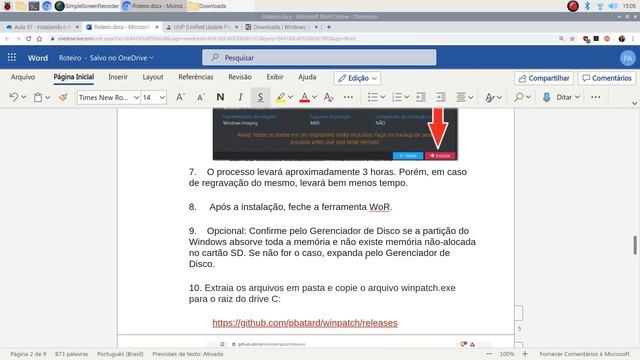Open the Raspberry Pi main menu
This screenshot has width=640, height=360.
click(7, 6)
